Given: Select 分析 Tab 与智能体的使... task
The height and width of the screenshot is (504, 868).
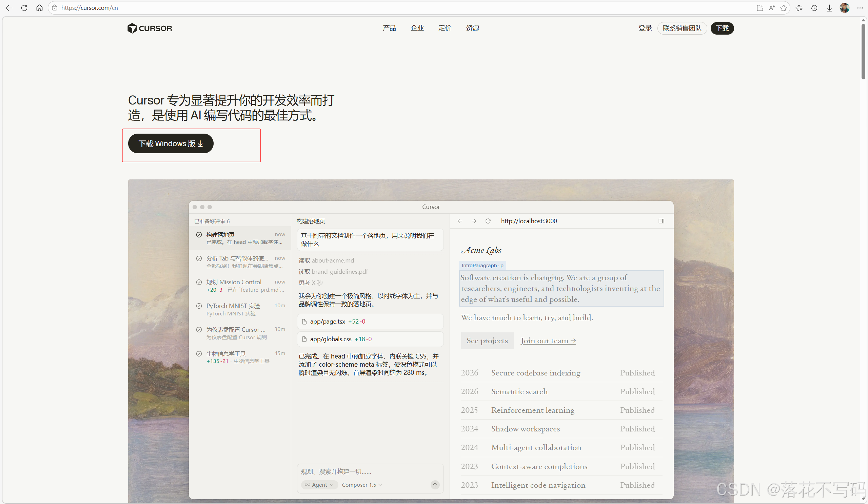Looking at the screenshot, I should click(x=240, y=262).
